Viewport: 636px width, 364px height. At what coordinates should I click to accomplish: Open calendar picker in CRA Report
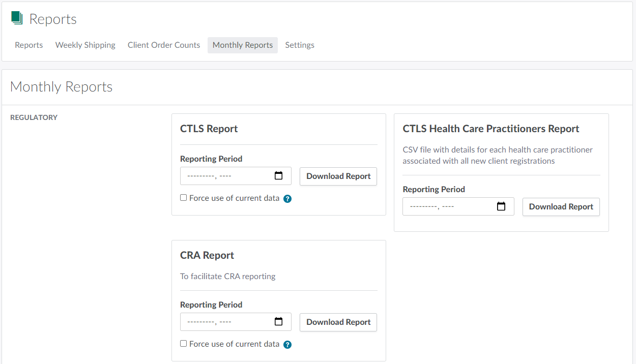tap(278, 322)
